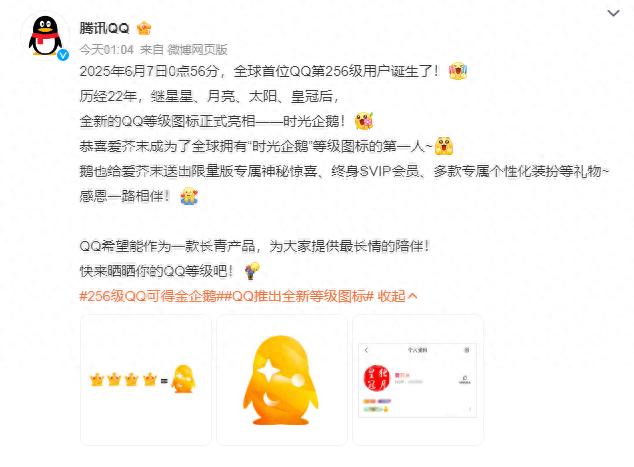Click the 微博网页版 source link
634x467 pixels.
197,50
